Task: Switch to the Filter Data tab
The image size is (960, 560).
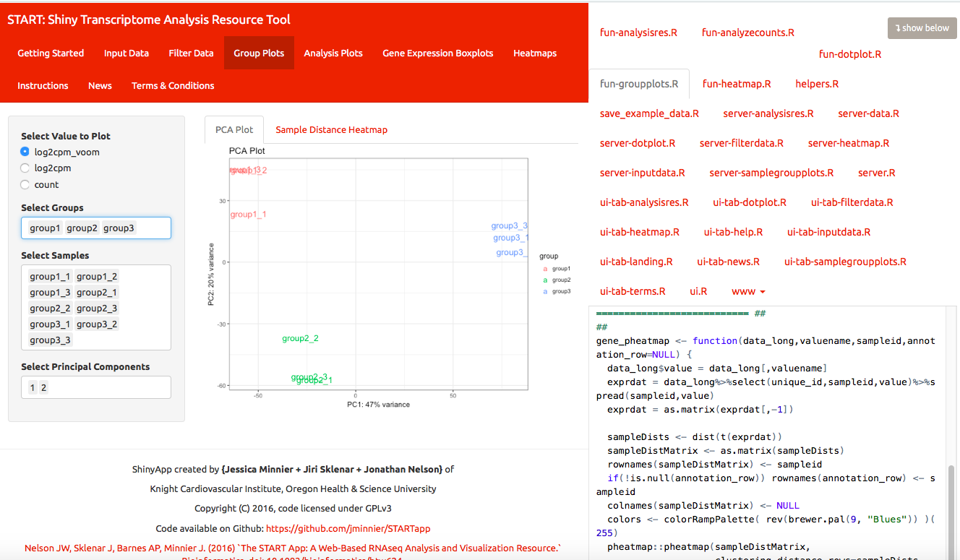Action: [x=191, y=53]
